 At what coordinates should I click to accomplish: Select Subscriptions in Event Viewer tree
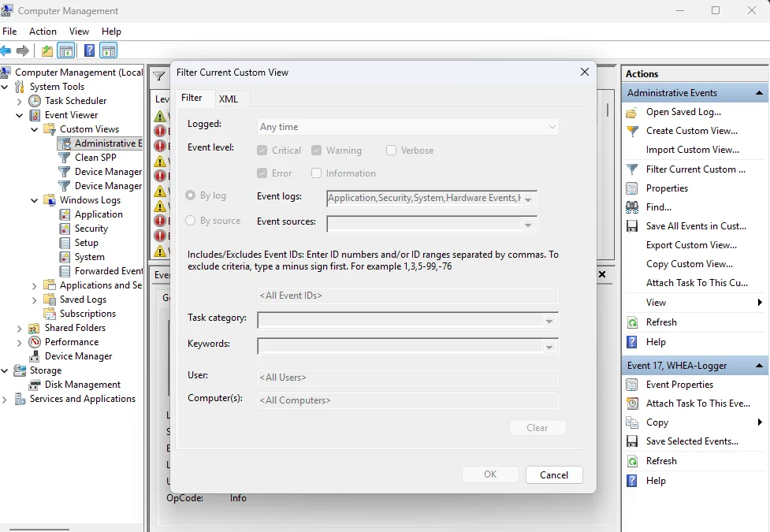click(87, 314)
